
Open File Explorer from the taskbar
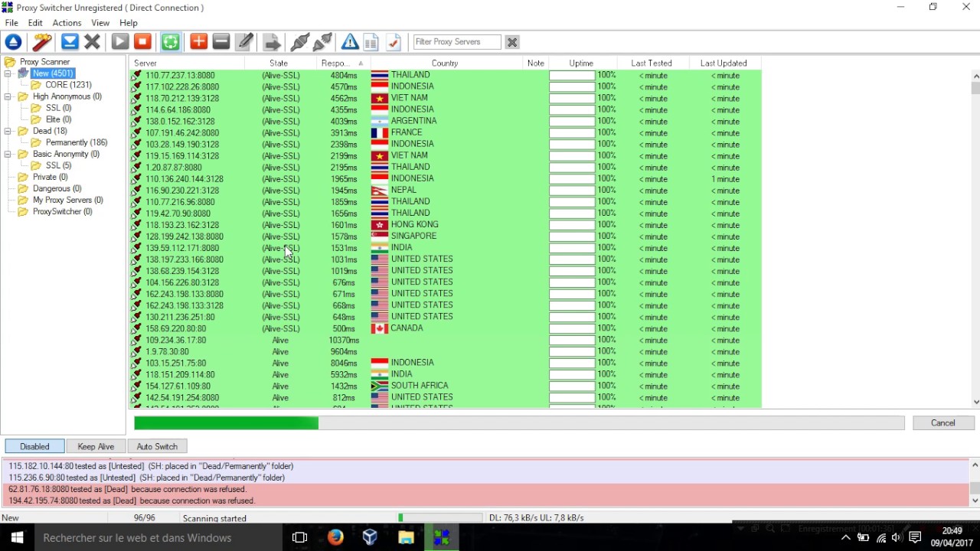(x=406, y=537)
